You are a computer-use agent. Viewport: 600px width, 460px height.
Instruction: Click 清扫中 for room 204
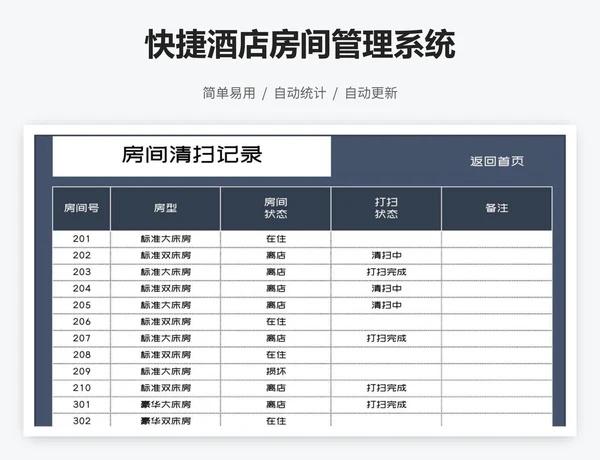point(386,289)
